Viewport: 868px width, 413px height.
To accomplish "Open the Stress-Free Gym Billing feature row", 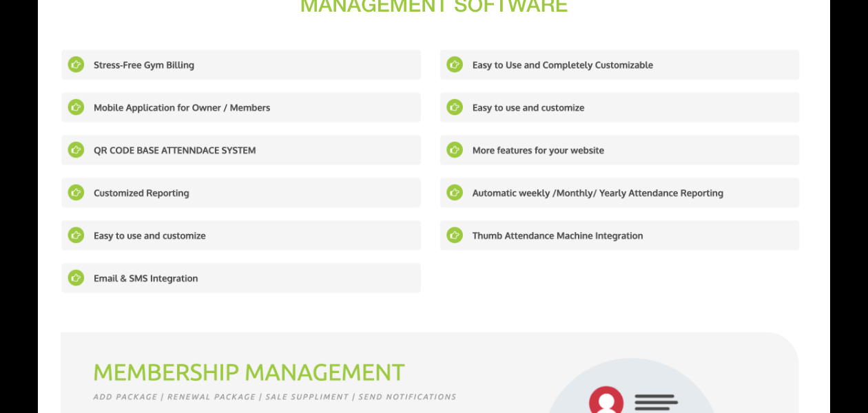I will (x=241, y=65).
